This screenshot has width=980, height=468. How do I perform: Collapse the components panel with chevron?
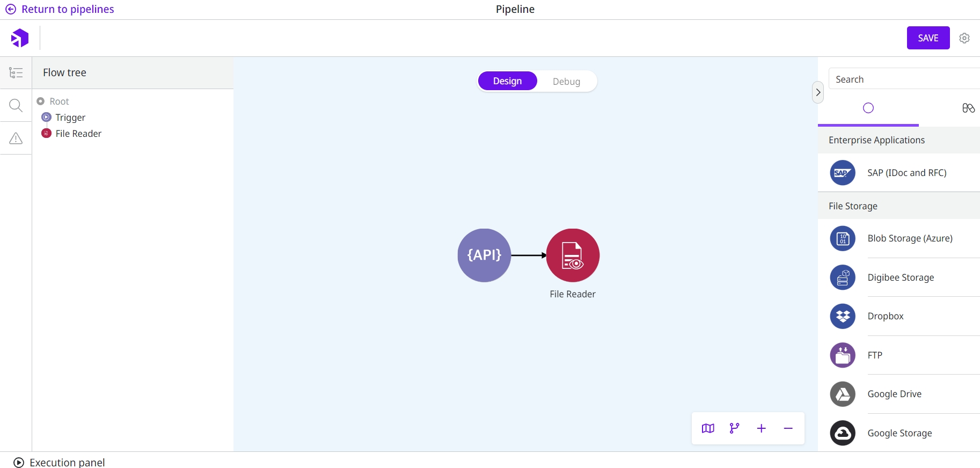pos(818,92)
